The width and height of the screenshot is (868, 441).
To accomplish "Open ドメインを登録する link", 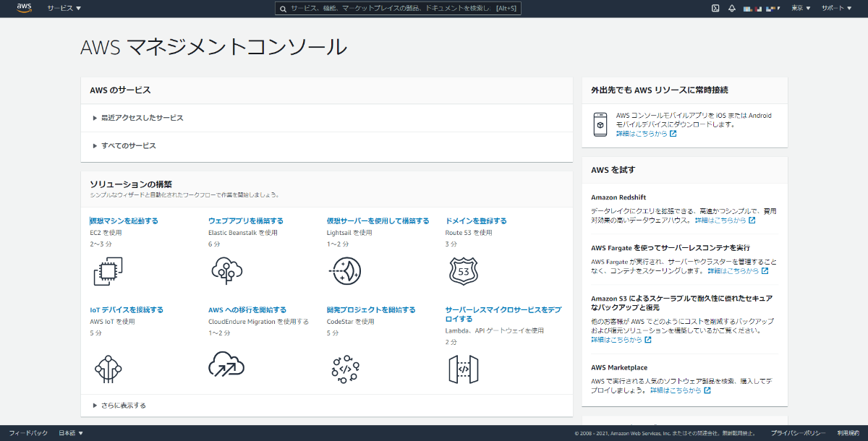I will coord(476,220).
